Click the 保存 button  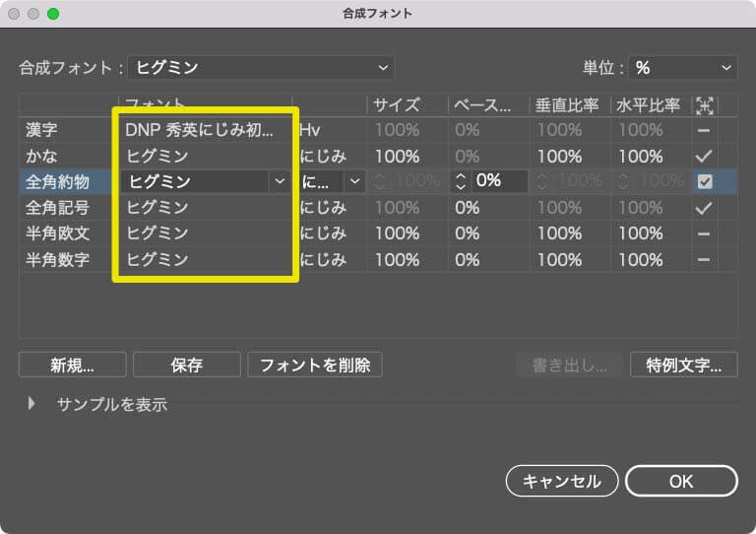pos(187,365)
